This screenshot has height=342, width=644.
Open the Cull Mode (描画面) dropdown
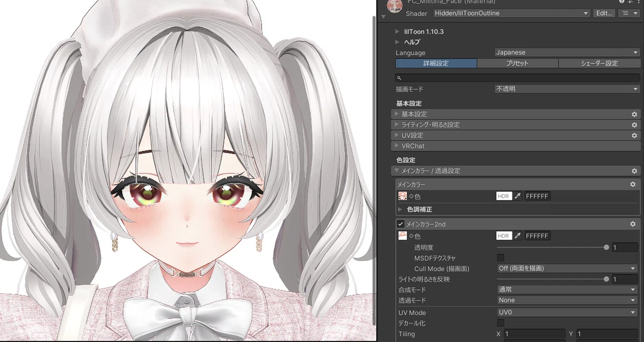567,268
